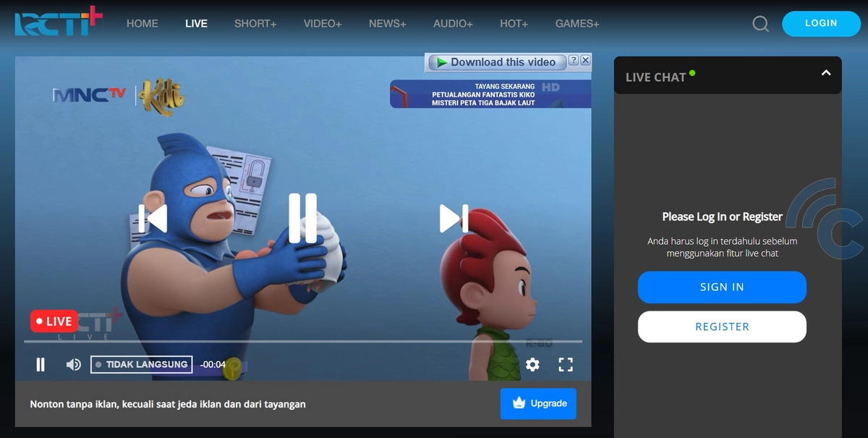Mute the video volume speaker
The width and height of the screenshot is (868, 438).
(73, 365)
